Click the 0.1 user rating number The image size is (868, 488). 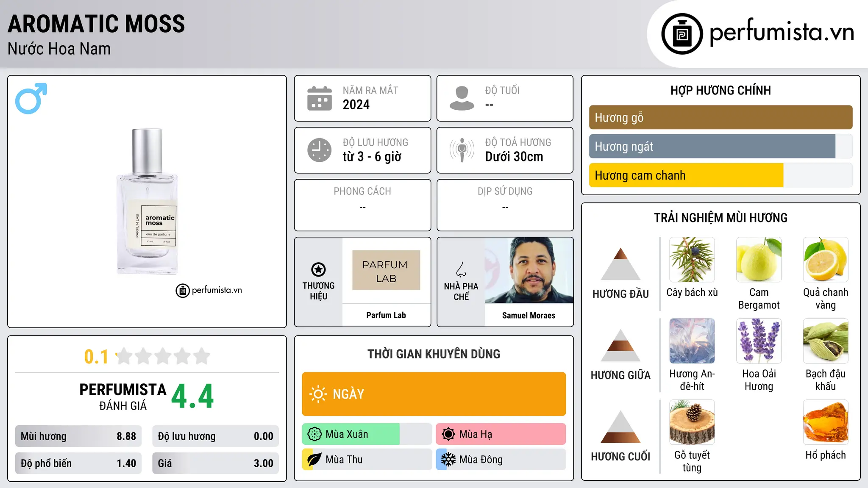96,357
